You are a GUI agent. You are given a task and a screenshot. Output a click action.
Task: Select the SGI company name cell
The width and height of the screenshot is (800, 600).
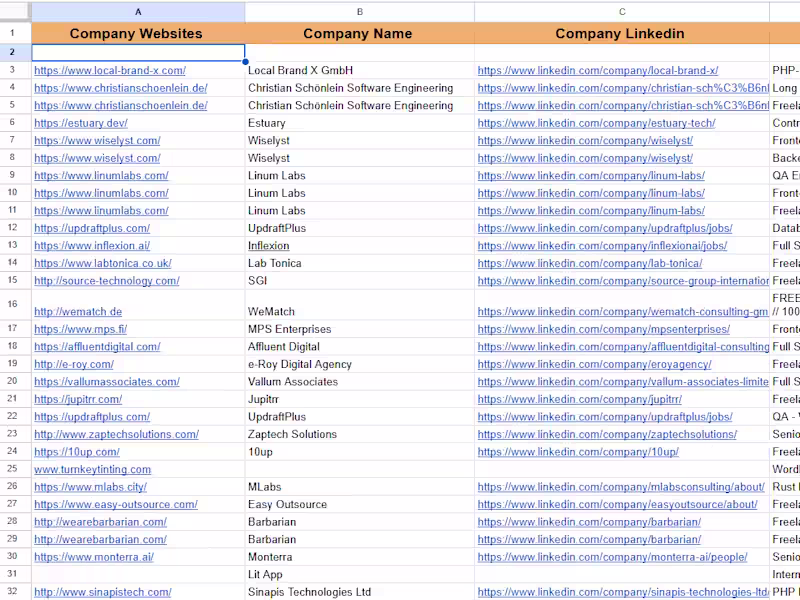click(x=360, y=281)
